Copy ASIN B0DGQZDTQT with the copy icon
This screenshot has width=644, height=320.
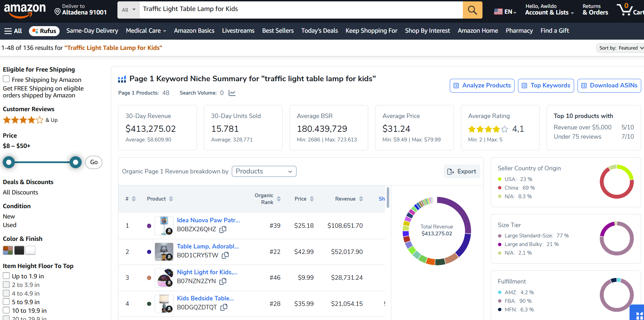[x=224, y=307]
